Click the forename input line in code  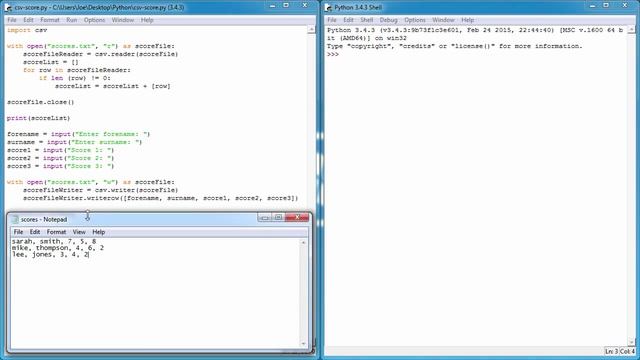pyautogui.click(x=78, y=134)
